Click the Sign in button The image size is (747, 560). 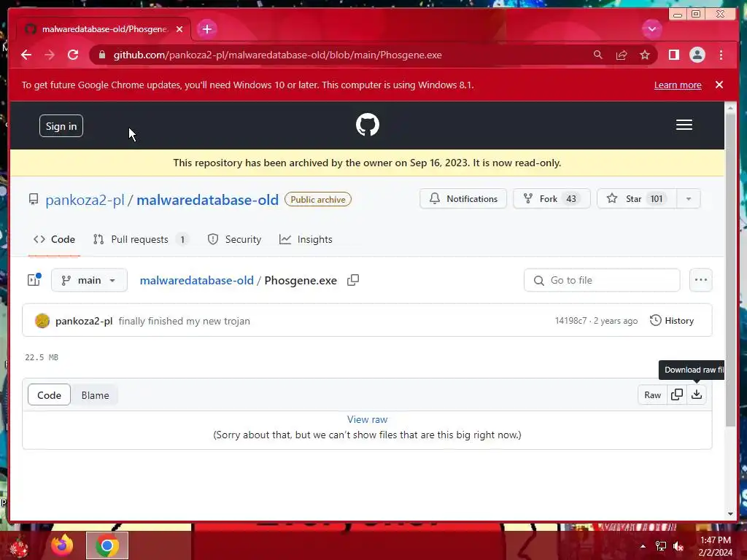coord(61,125)
